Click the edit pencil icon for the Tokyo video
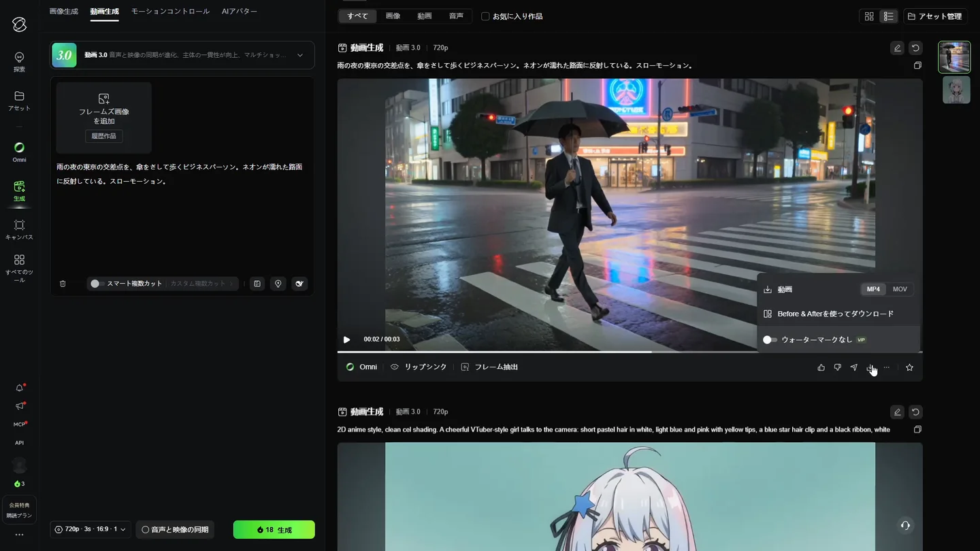 click(898, 48)
